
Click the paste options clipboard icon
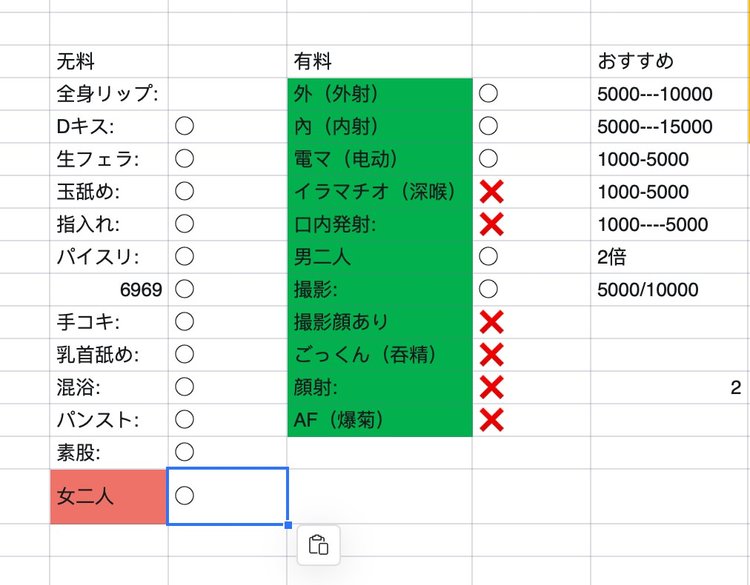(x=319, y=545)
